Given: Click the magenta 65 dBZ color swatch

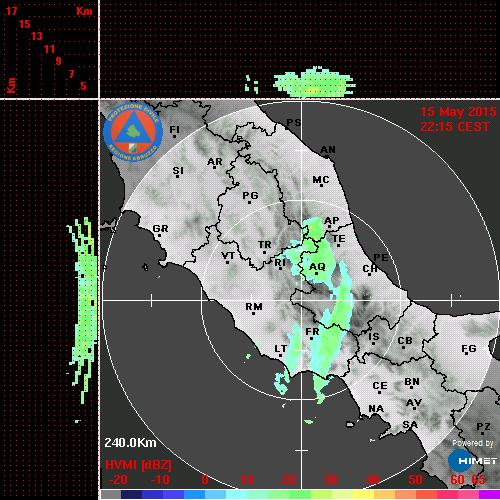Looking at the screenshot, I should click(489, 494).
